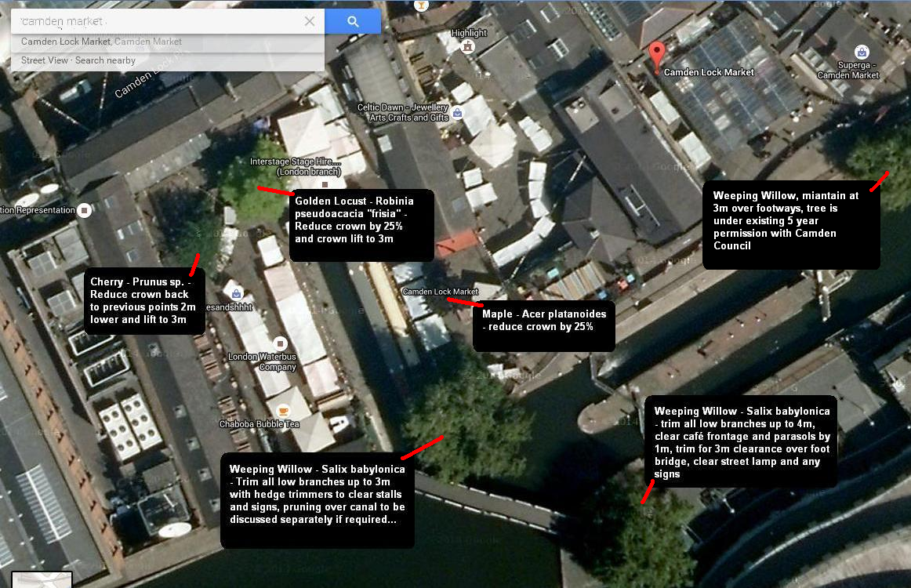Select the Highlight place marker icon
The width and height of the screenshot is (911, 588).
click(x=467, y=47)
